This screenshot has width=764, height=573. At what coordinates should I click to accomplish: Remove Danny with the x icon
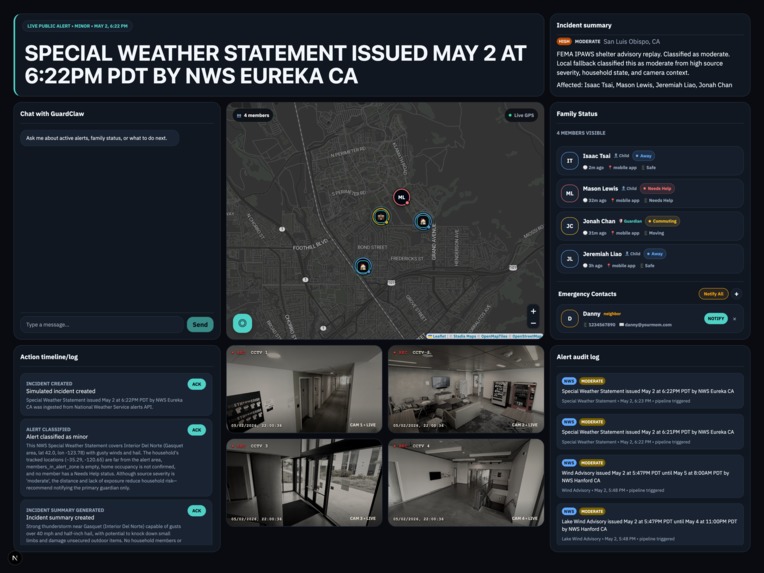[735, 319]
